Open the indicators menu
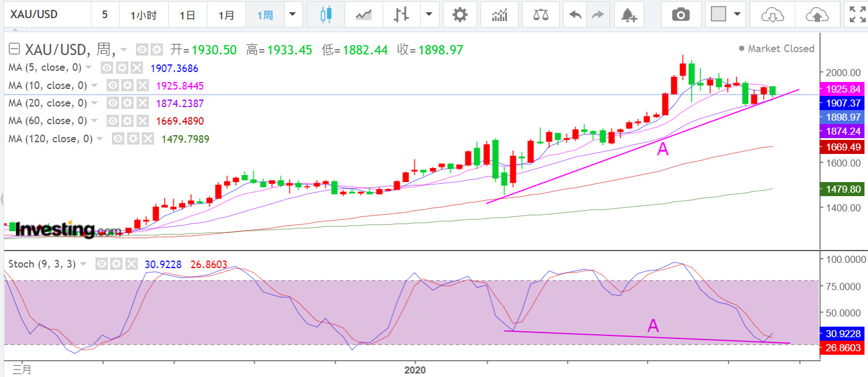 [x=500, y=15]
